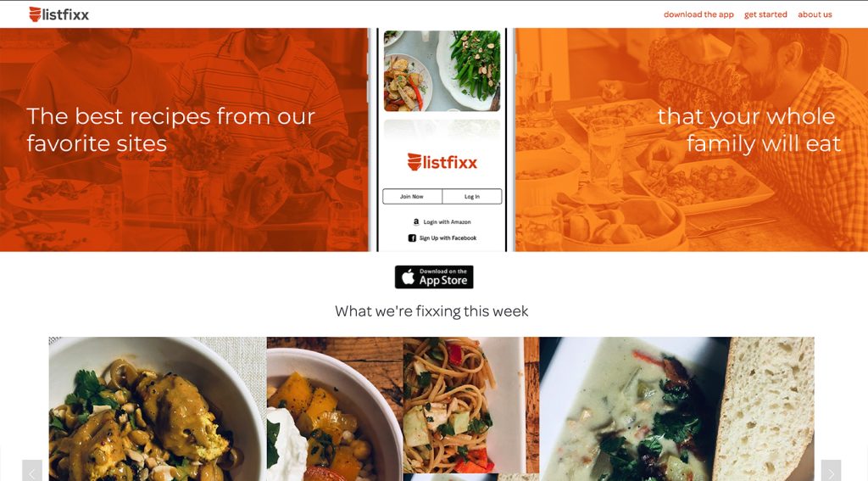Click the Log In button

472,196
